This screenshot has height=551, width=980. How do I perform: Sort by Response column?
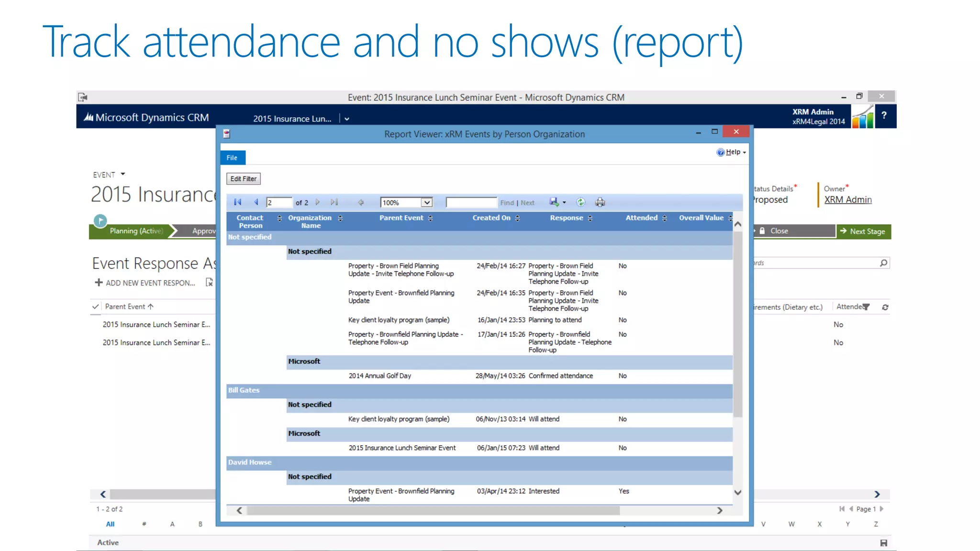tap(590, 218)
